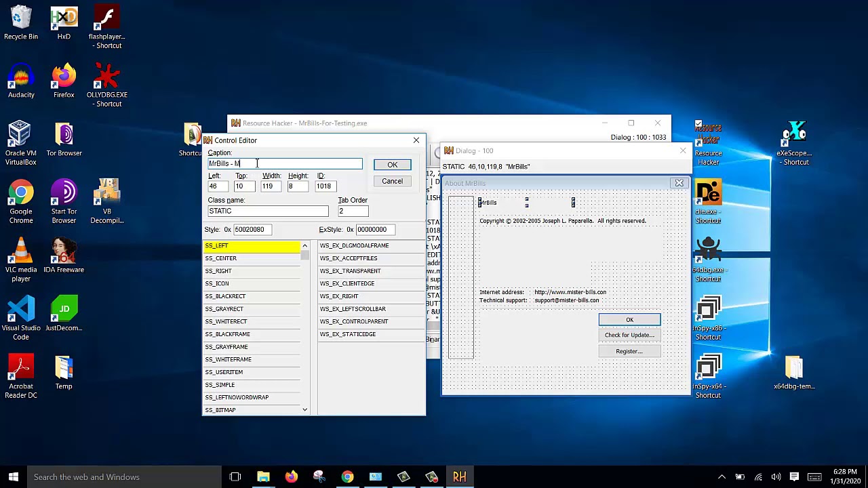Open the Temp folder icon
Viewport: 868px width, 488px height.
click(64, 373)
